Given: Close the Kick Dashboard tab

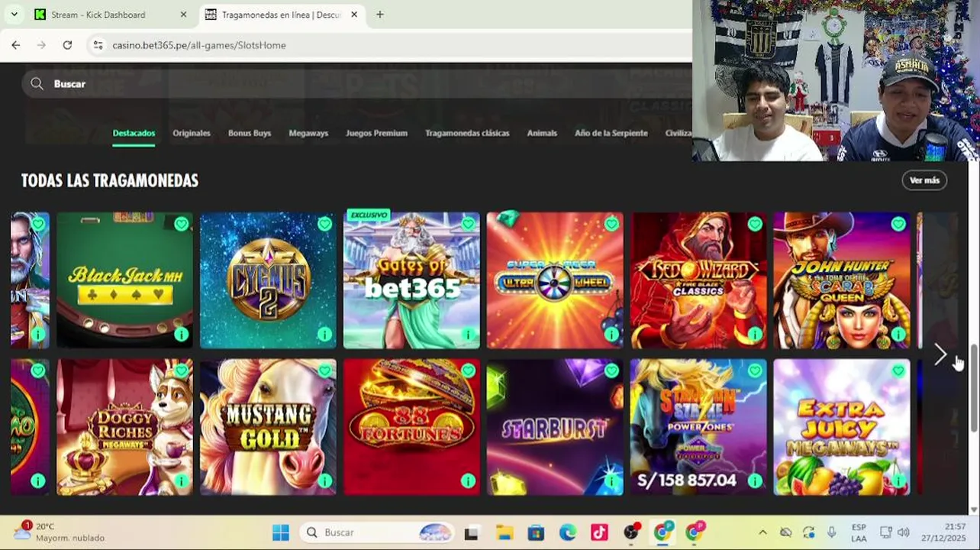Looking at the screenshot, I should click(x=183, y=15).
